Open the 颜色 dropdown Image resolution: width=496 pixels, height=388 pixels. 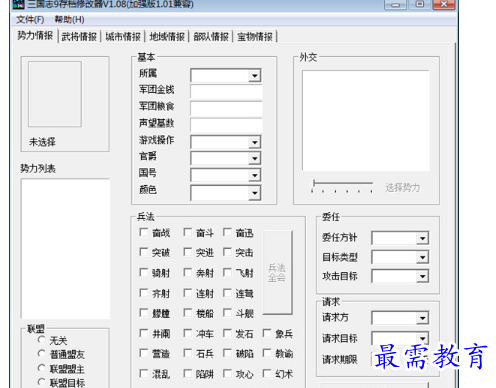(x=255, y=193)
